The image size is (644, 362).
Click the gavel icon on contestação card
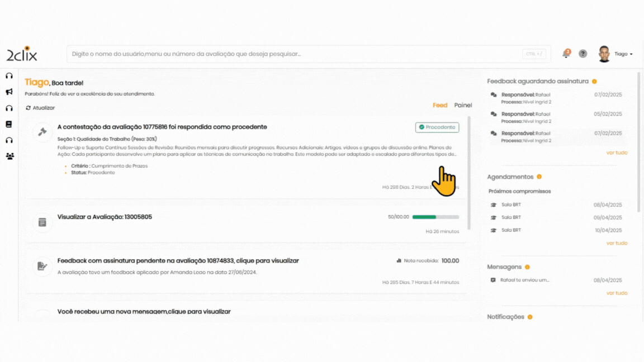point(42,132)
